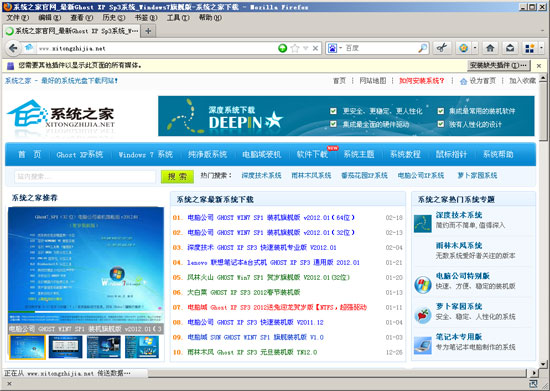Viewport: 550px width, 391px height.
Task: Go back using the back arrow button
Action: click(x=13, y=48)
